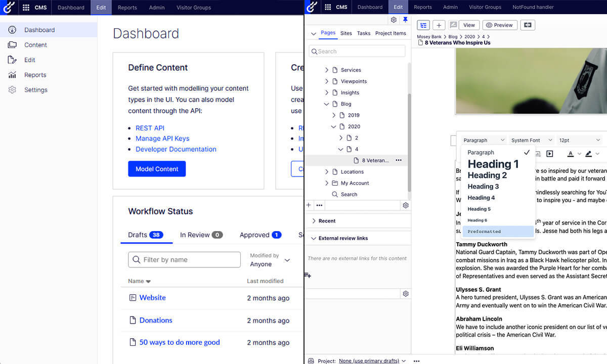This screenshot has height=364, width=607.
Task: Click the Mosey Bank breadcrumb
Action: tap(429, 37)
